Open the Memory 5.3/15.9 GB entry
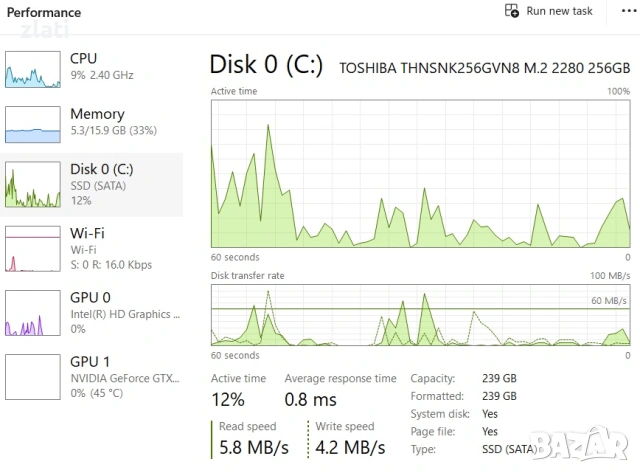 click(110, 122)
